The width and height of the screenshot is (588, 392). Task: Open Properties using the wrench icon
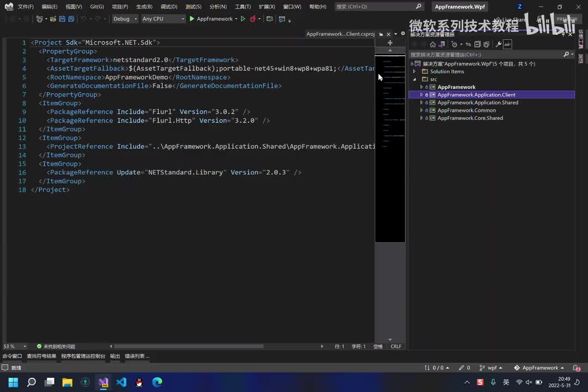coord(498,44)
